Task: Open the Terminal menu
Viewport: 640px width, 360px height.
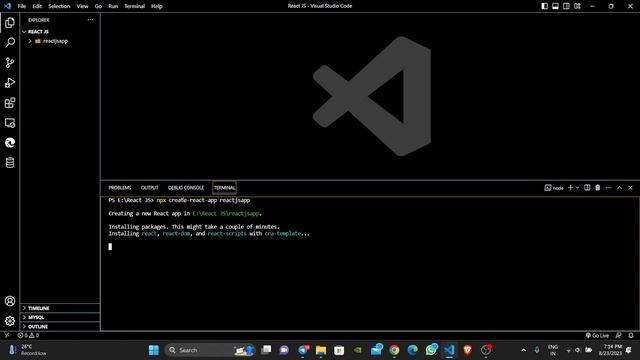Action: pyautogui.click(x=134, y=6)
